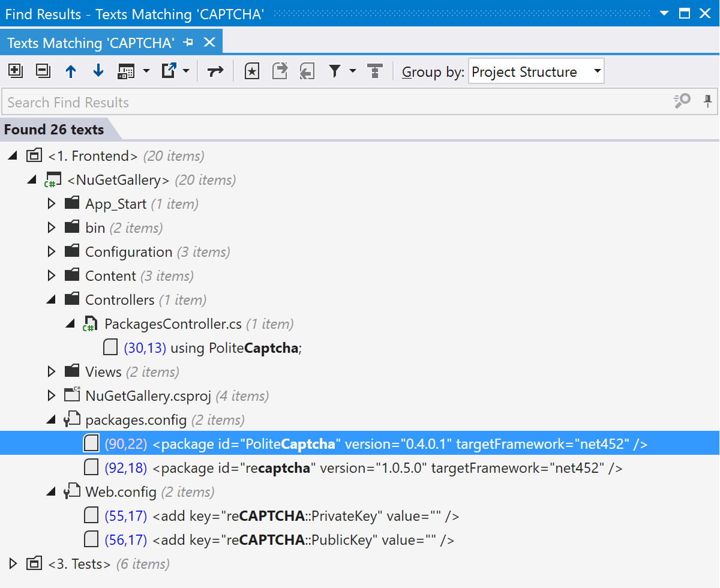Click the occurrence icon for 'using PoliteCaptcha'
Screen dimensions: 720x588
click(x=110, y=348)
